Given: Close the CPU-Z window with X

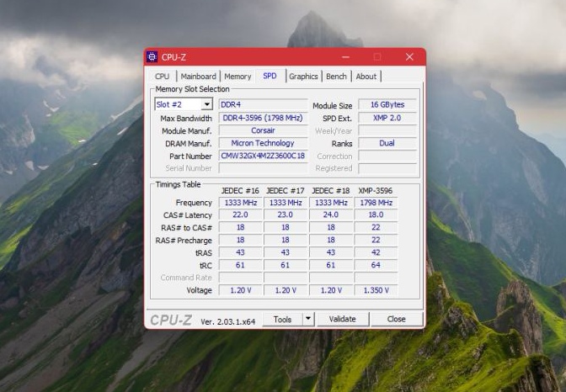Looking at the screenshot, I should (x=409, y=57).
